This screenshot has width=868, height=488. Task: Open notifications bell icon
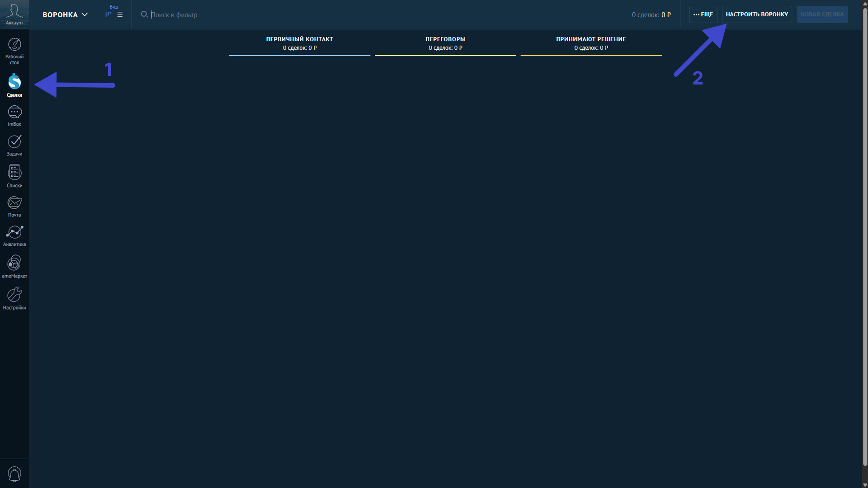14,474
